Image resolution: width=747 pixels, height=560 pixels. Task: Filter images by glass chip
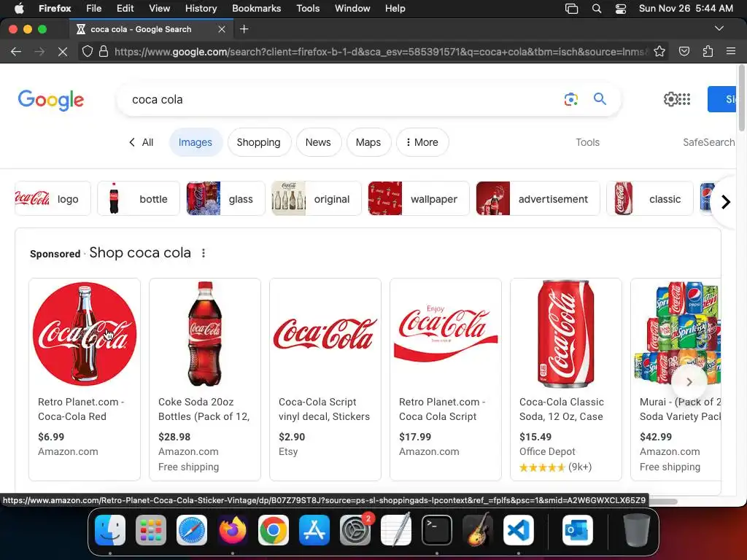225,198
